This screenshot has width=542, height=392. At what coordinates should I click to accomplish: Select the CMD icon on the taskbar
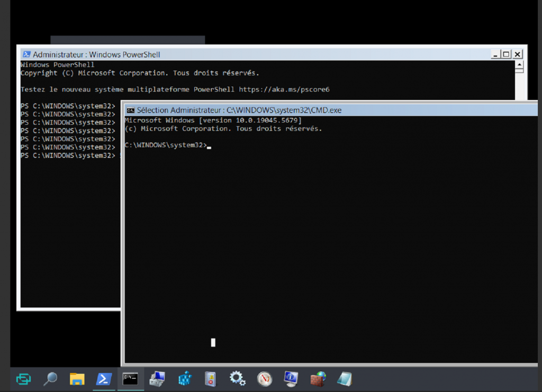pos(130,379)
